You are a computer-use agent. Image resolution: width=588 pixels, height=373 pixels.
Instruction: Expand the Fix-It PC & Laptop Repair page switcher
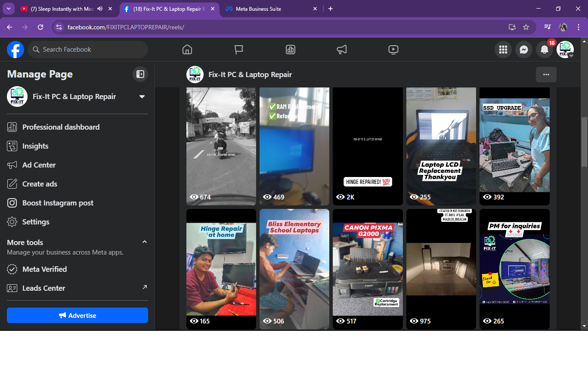coord(142,96)
